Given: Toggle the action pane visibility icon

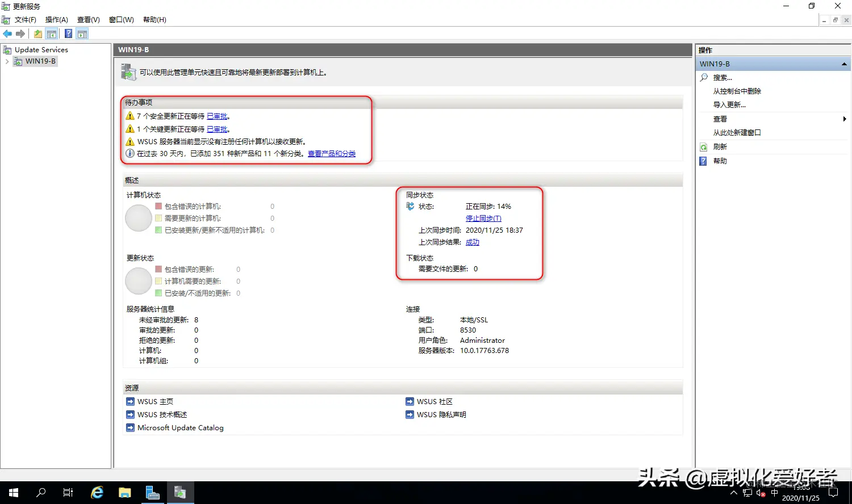Looking at the screenshot, I should click(x=82, y=33).
